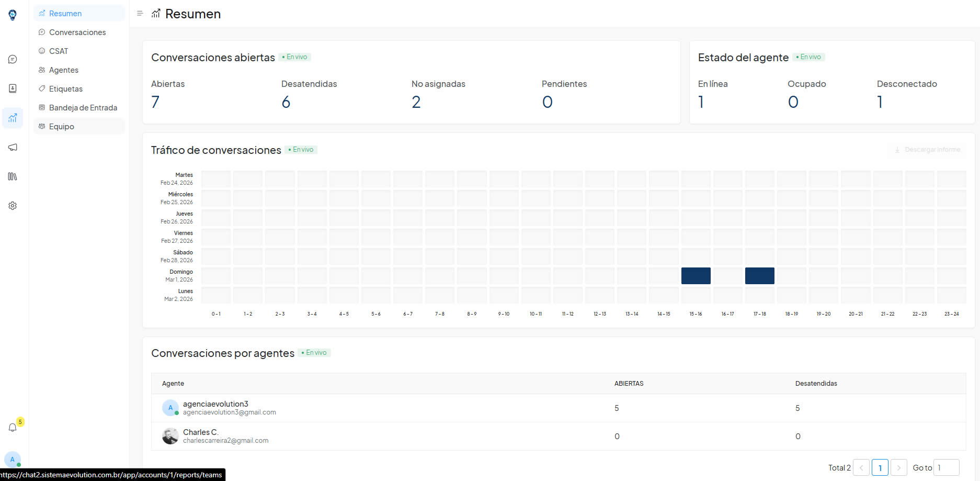980x481 pixels.
Task: Click the dark heatmap cell for Domingo 15-16
Action: coord(696,276)
